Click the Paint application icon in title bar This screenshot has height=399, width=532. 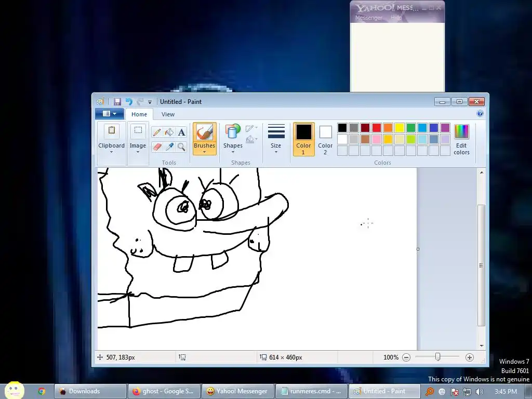(100, 102)
